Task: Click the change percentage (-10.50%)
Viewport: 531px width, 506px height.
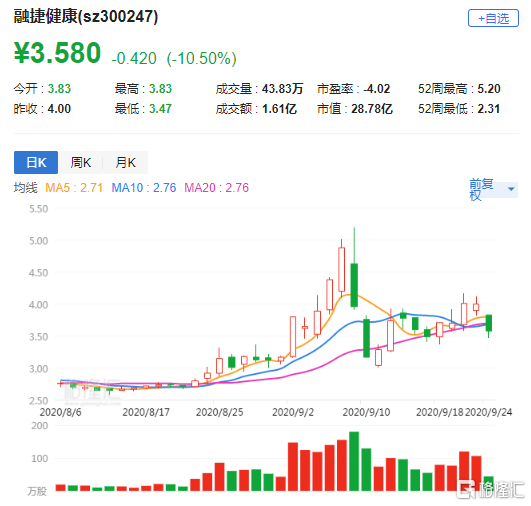Action: [201, 59]
